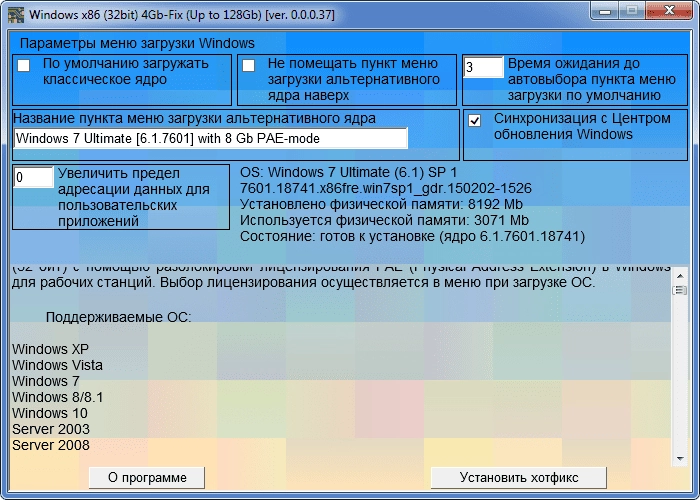Click 'Состояние: готов к установке' status line
700x500 pixels.
click(x=412, y=237)
